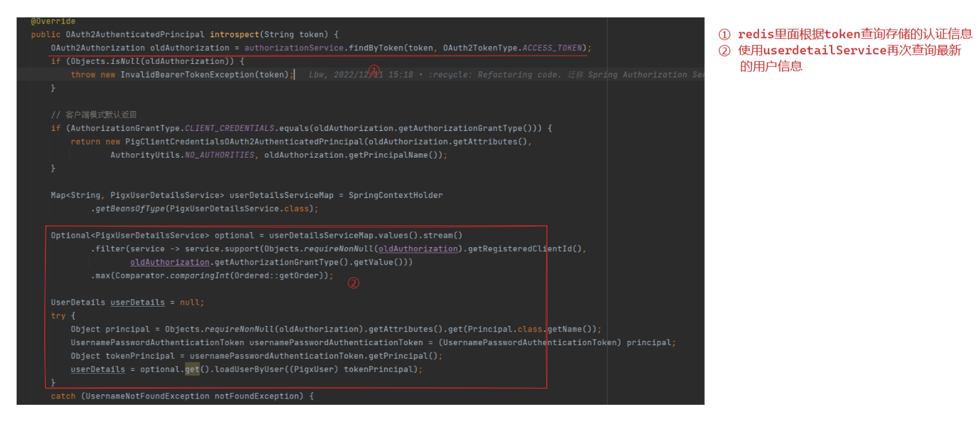
Task: Click underlined oldAuthorization before getAuthorizationGrantType
Action: tap(170, 263)
